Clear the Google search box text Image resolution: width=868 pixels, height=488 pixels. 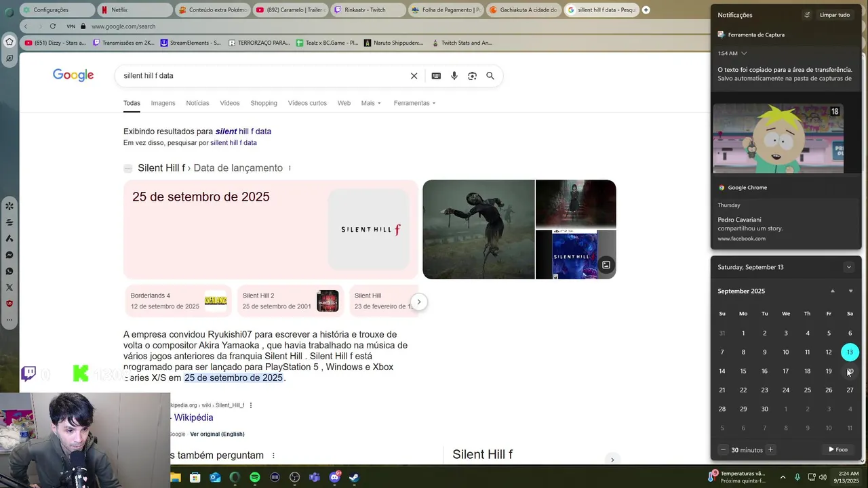(x=414, y=76)
